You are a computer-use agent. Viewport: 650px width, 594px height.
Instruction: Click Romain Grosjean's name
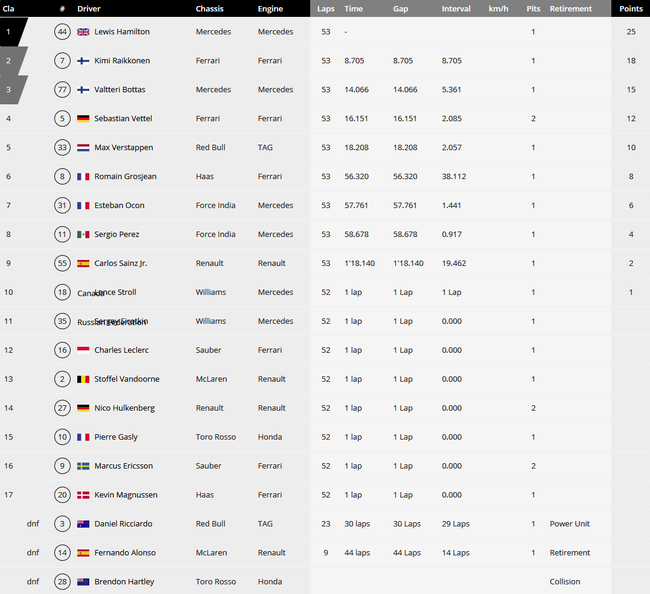[x=125, y=177]
